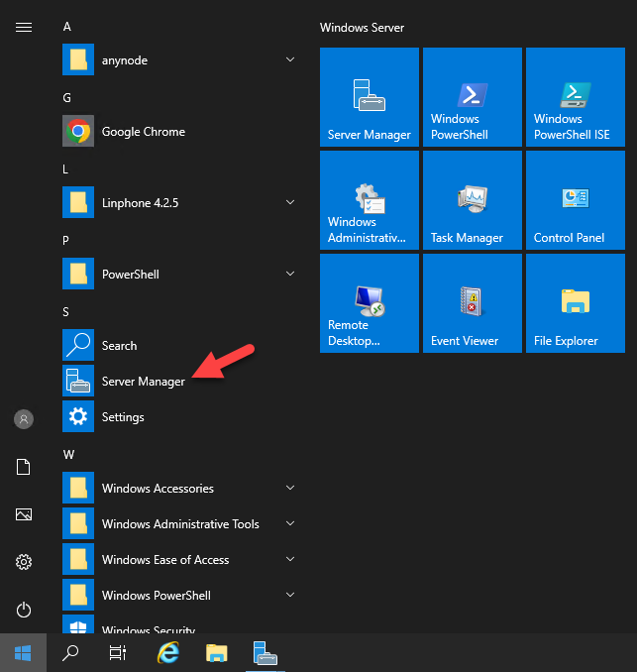637x672 pixels.
Task: Open Settings gear in the left rail
Action: tap(24, 562)
